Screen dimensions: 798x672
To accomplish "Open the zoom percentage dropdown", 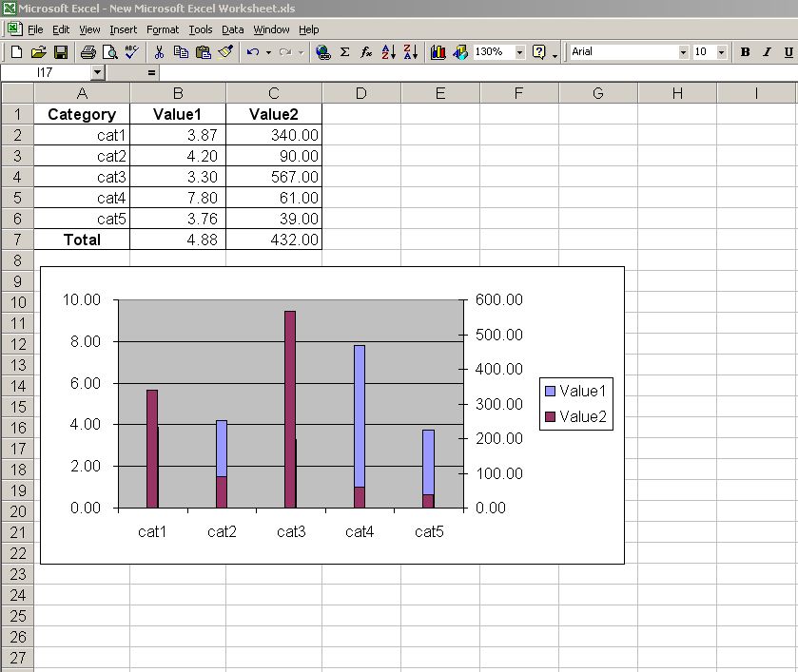I will tap(519, 52).
